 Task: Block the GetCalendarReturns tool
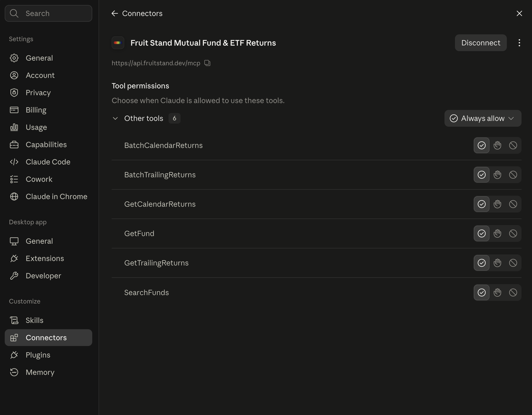coord(513,204)
